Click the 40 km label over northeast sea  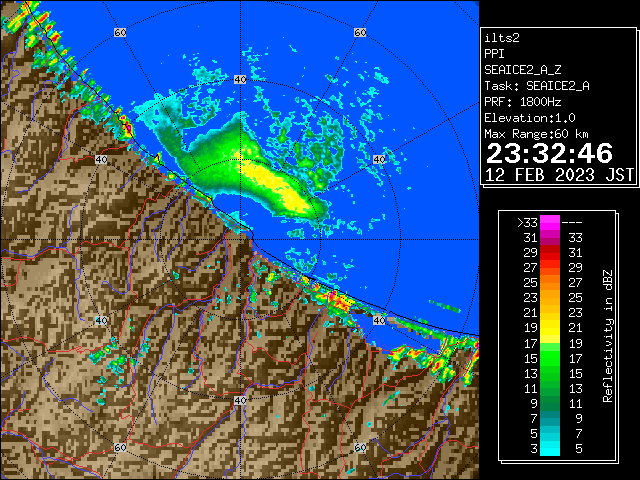(x=379, y=159)
